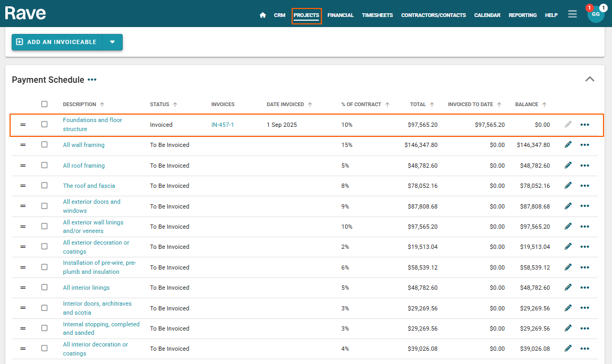Screen dimensions: 612x364
Task: Open the Reporting menu
Action: [523, 15]
